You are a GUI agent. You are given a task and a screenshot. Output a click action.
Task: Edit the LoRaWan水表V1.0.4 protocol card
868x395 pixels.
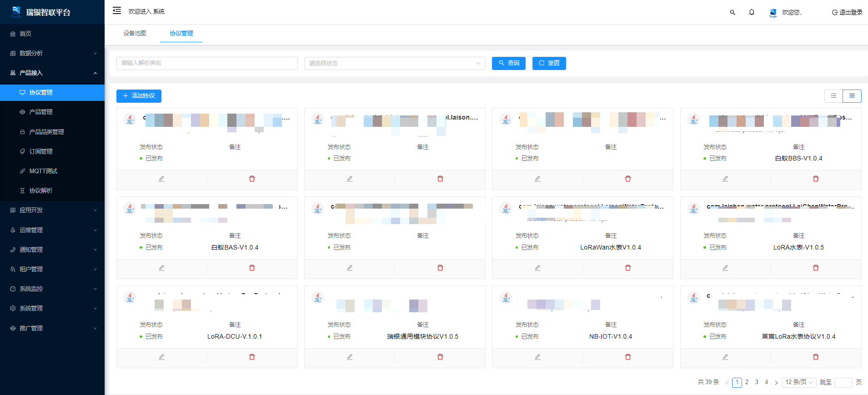click(x=537, y=268)
